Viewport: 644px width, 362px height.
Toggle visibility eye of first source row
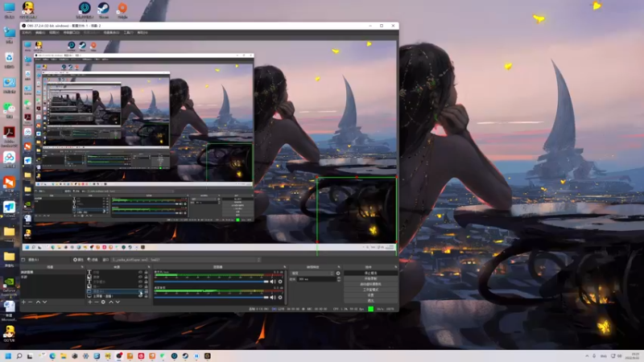pos(140,272)
